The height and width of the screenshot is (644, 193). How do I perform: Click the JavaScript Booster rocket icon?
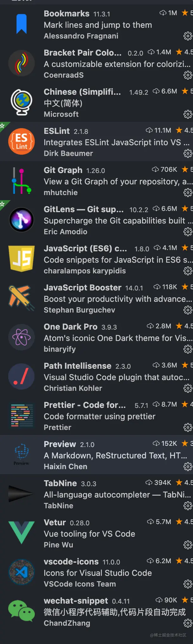(22, 298)
